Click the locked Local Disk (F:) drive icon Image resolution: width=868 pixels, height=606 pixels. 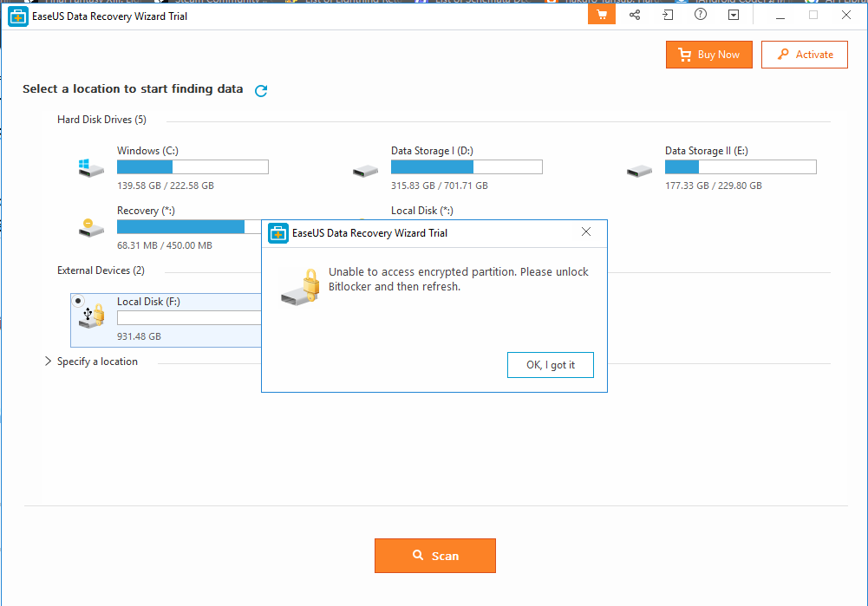[91, 316]
